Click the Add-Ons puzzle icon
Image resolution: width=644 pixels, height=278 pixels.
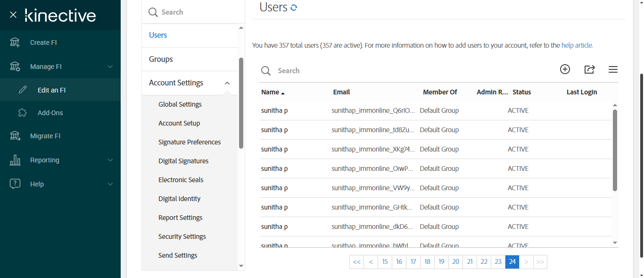[23, 113]
